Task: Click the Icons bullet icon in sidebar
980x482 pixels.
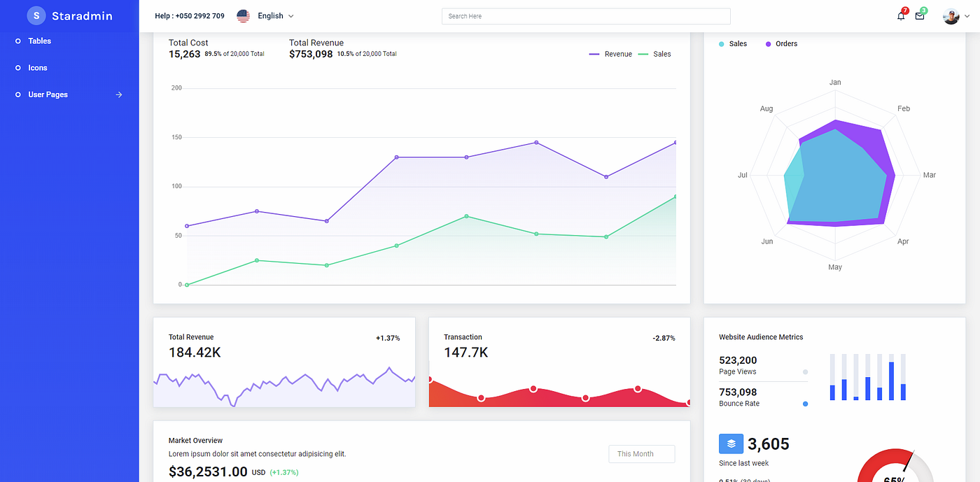Action: (18, 68)
